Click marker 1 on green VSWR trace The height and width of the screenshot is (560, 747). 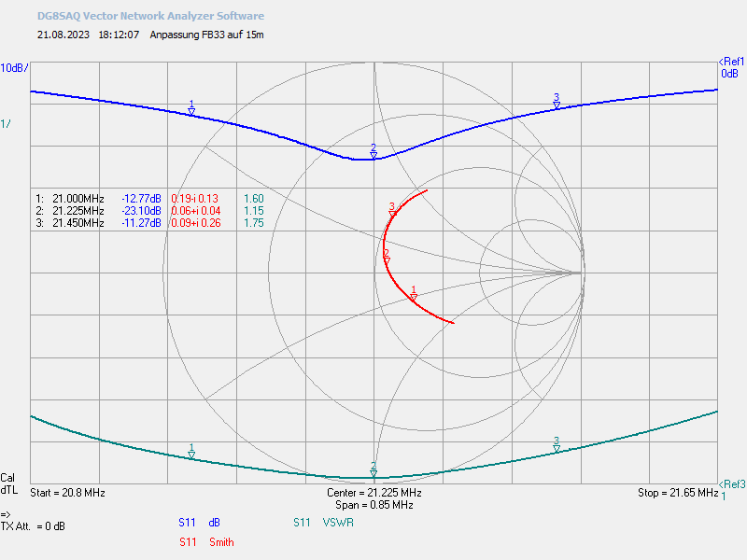tap(191, 452)
